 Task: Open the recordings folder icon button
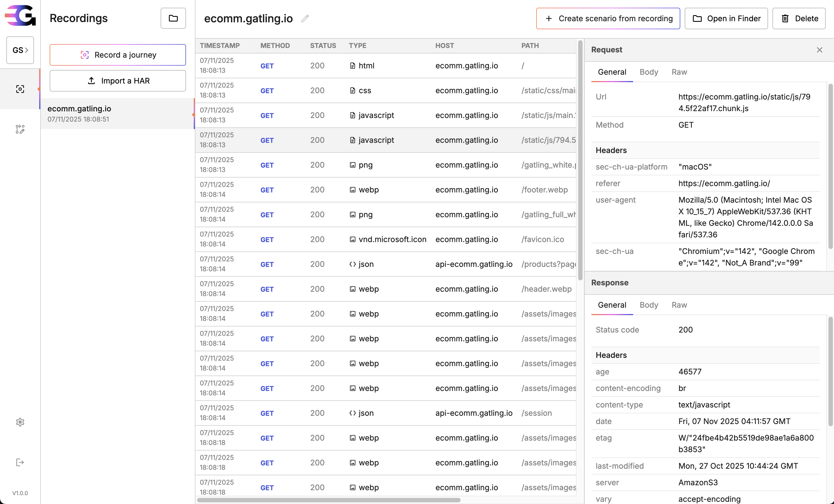173,18
